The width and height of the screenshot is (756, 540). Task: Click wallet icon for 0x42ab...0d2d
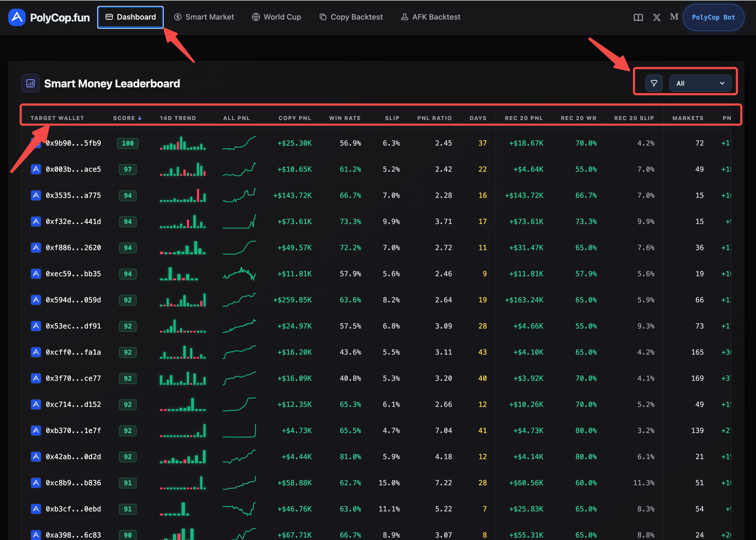36,457
